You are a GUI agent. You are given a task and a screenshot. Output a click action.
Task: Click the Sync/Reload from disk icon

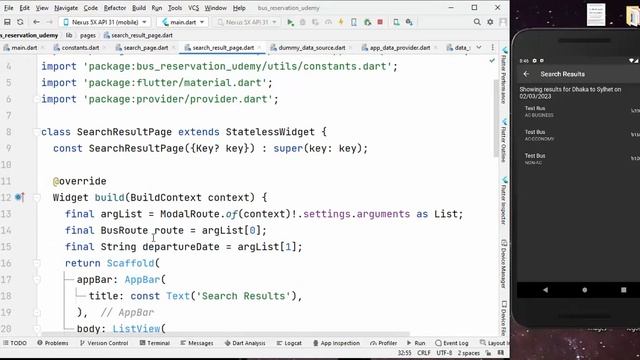pos(20,22)
